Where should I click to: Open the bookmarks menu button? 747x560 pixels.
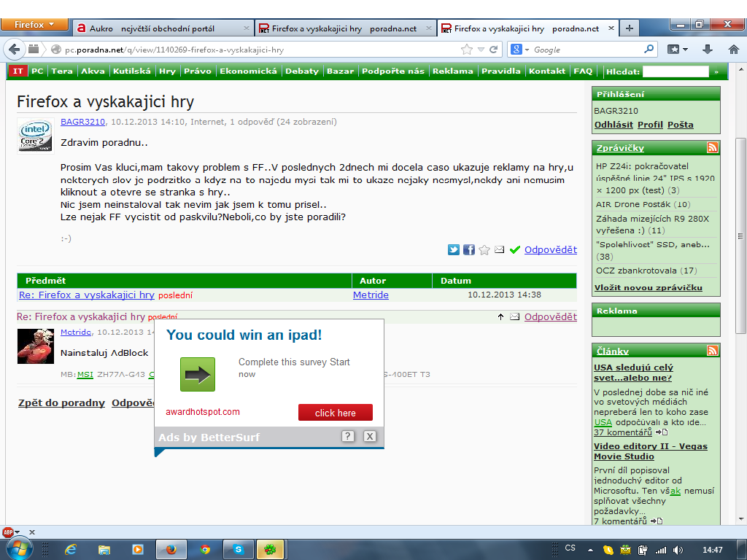(678, 49)
